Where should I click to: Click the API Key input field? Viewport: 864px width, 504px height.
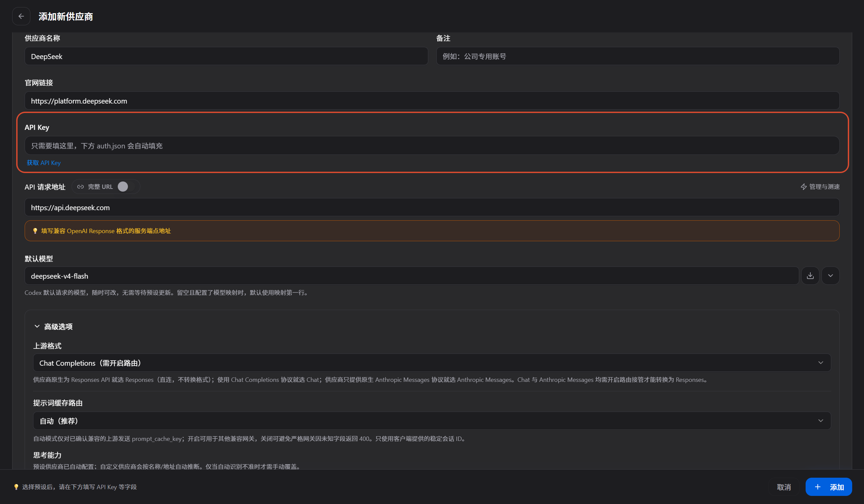(x=432, y=146)
